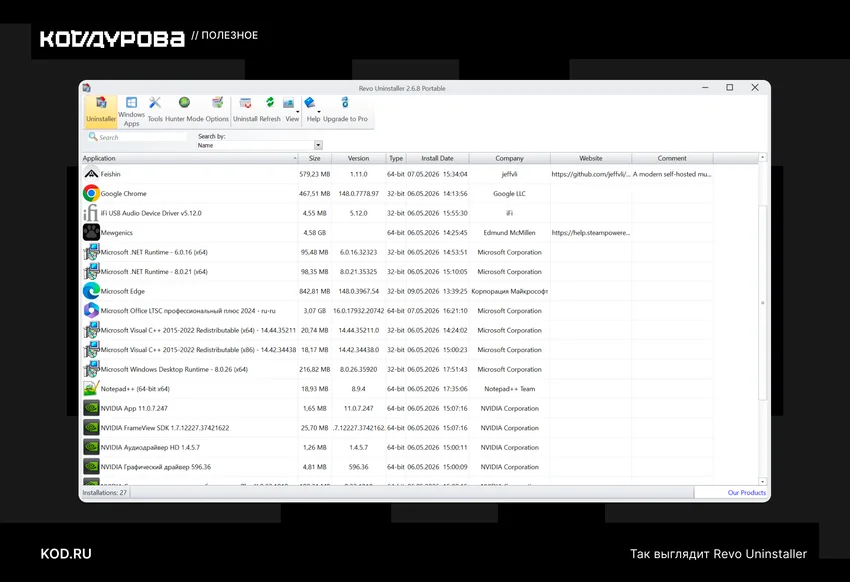Click the 'Notepad++ Team' company cell
The height and width of the screenshot is (582, 850).
tap(510, 389)
